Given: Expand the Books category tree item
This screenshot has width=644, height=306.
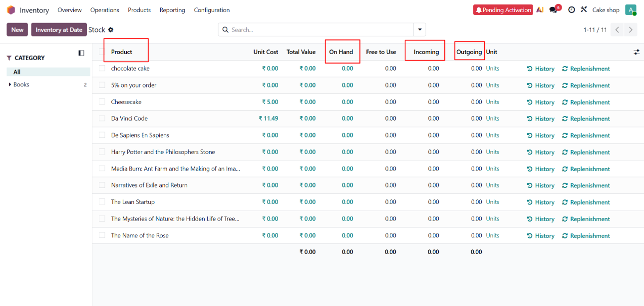Looking at the screenshot, I should [10, 84].
